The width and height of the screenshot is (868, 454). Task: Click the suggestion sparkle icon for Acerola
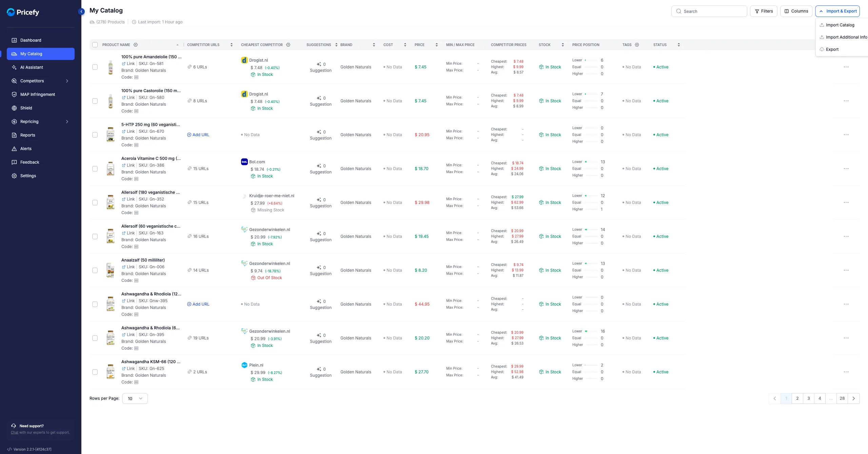[319, 166]
